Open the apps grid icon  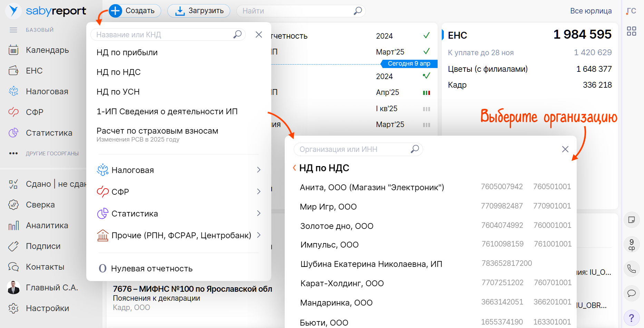[x=631, y=31]
